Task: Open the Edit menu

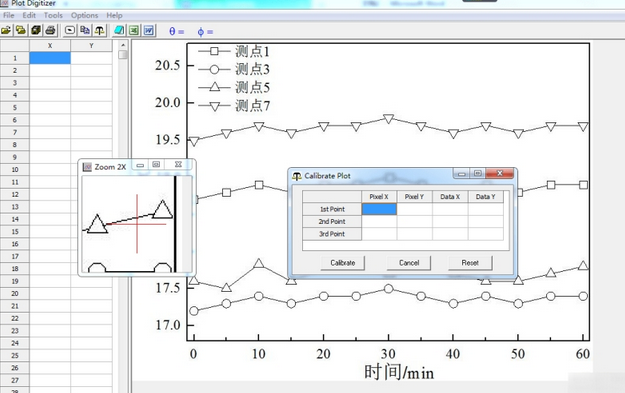Action: 29,15
